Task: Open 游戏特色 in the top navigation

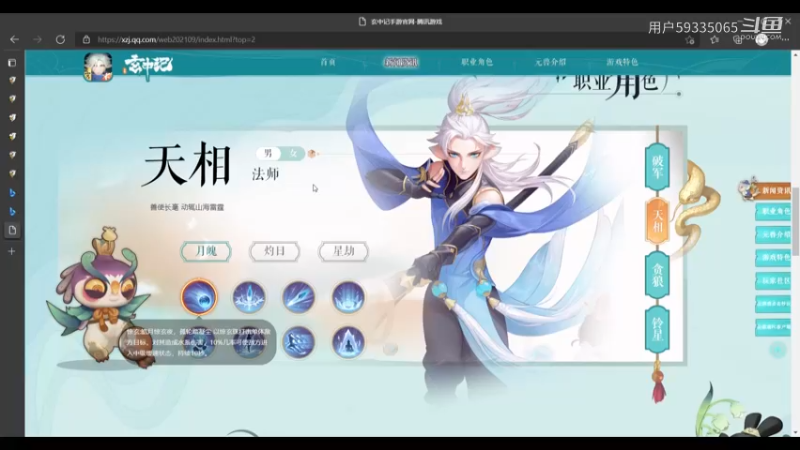Action: coord(622,62)
